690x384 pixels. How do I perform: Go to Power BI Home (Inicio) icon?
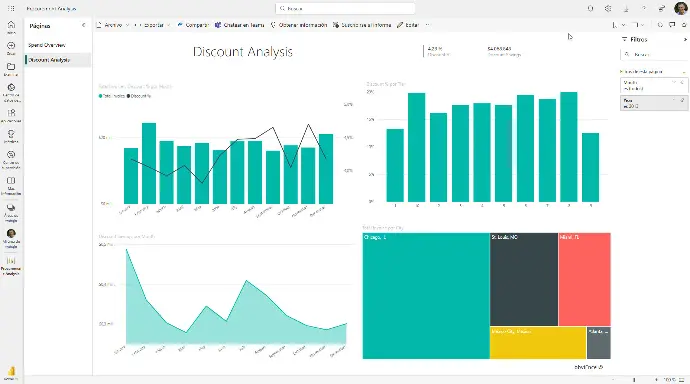(x=11, y=25)
